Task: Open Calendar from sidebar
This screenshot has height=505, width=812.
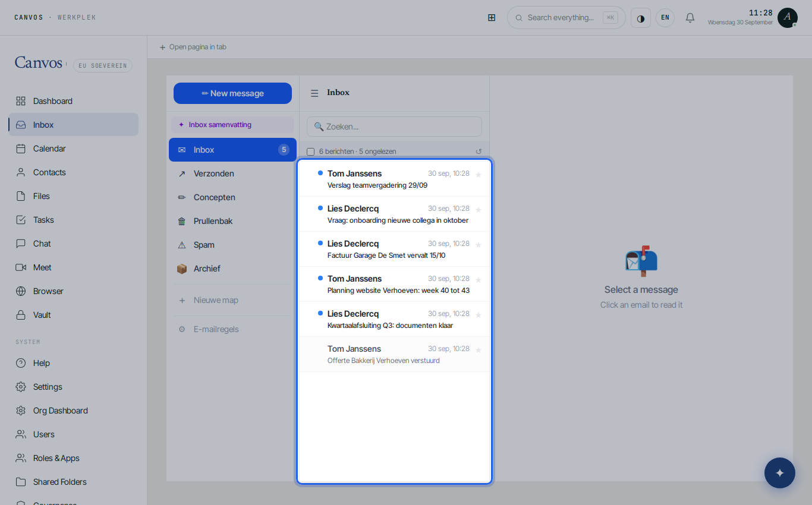Action: coord(74,149)
